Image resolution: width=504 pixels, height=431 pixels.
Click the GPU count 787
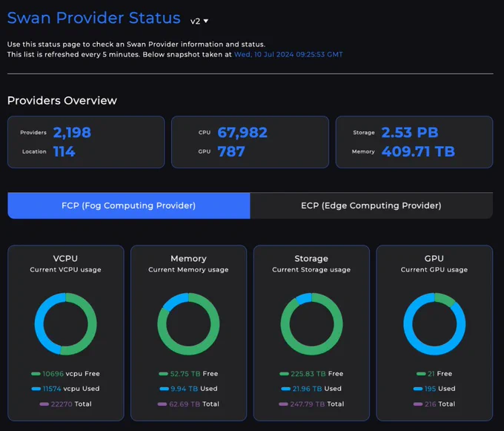(231, 151)
